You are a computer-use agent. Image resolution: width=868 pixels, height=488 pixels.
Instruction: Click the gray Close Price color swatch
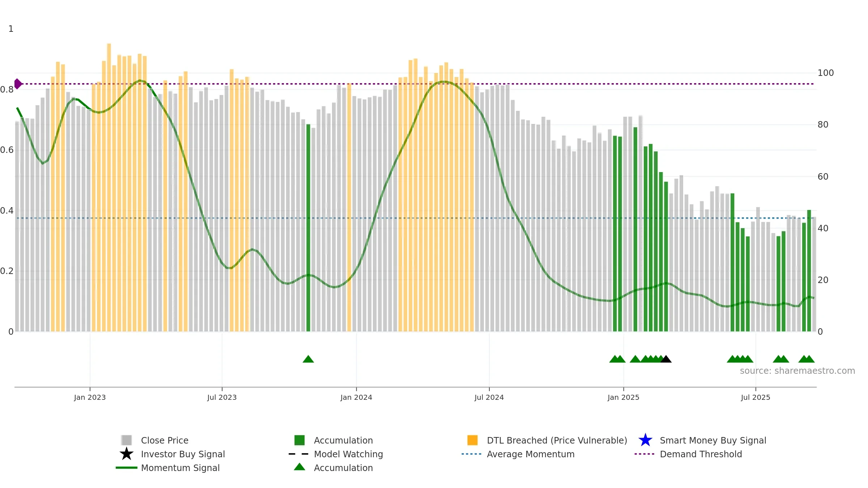[127, 440]
